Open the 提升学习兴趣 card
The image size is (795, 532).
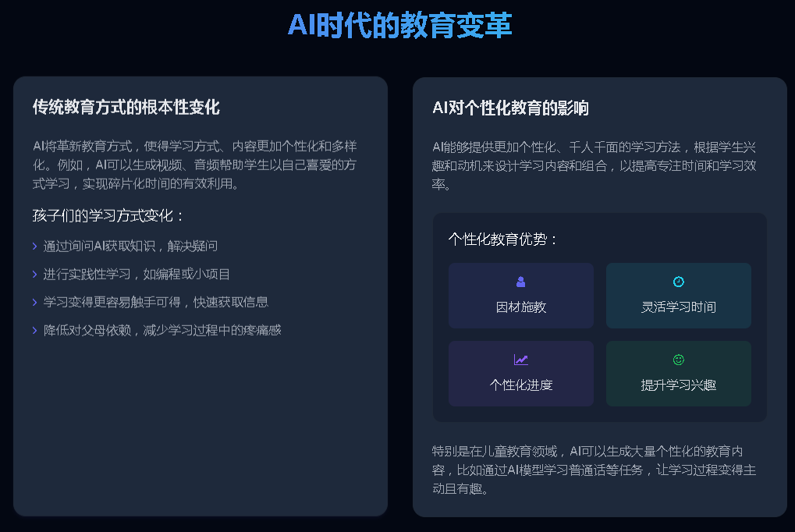coord(679,374)
